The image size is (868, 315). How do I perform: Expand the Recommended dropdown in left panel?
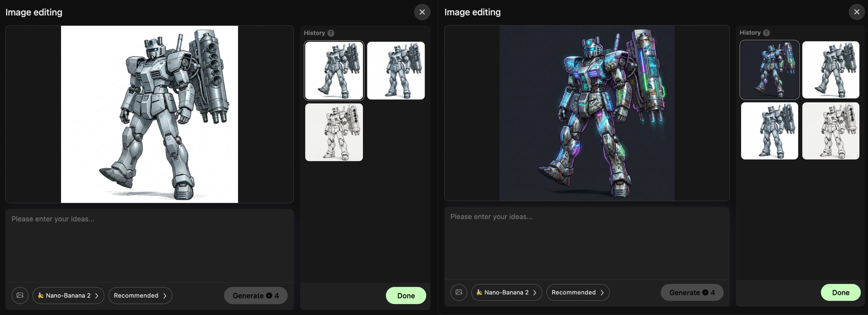coord(140,295)
